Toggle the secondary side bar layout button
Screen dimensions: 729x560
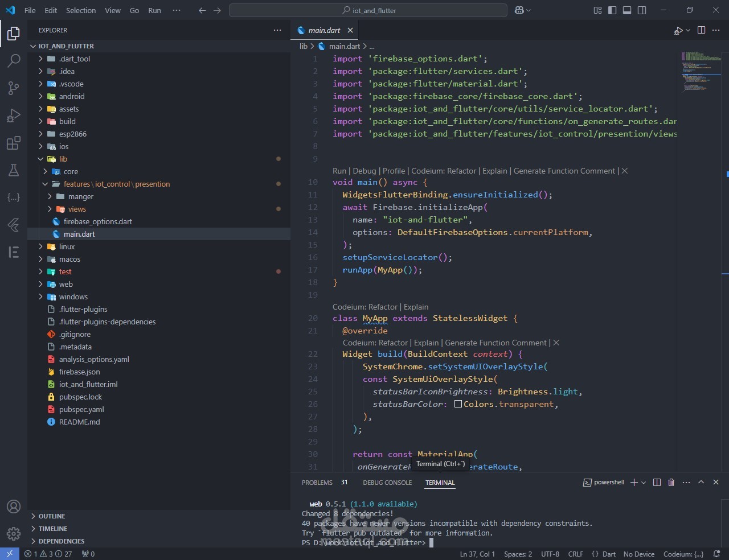pos(642,10)
